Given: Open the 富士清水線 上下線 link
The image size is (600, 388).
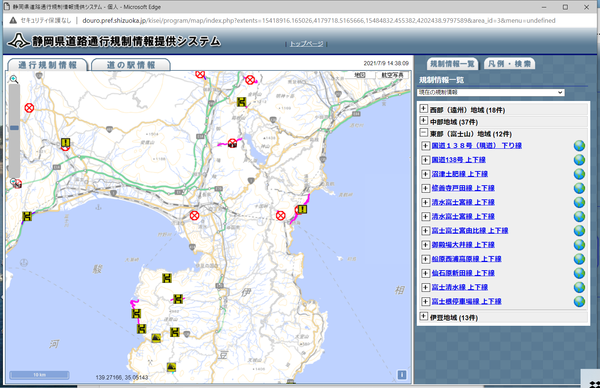Looking at the screenshot, I should (460, 287).
